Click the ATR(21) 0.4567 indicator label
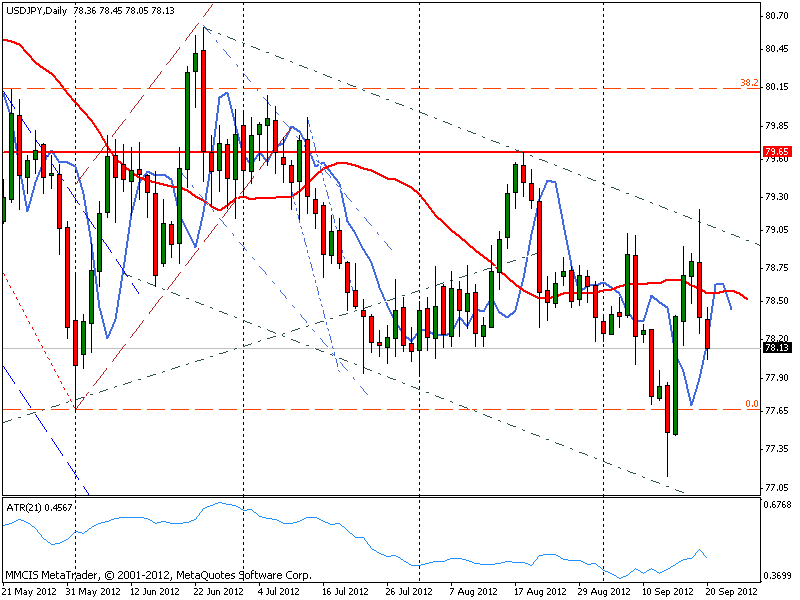This screenshot has height=600, width=800. tap(39, 508)
